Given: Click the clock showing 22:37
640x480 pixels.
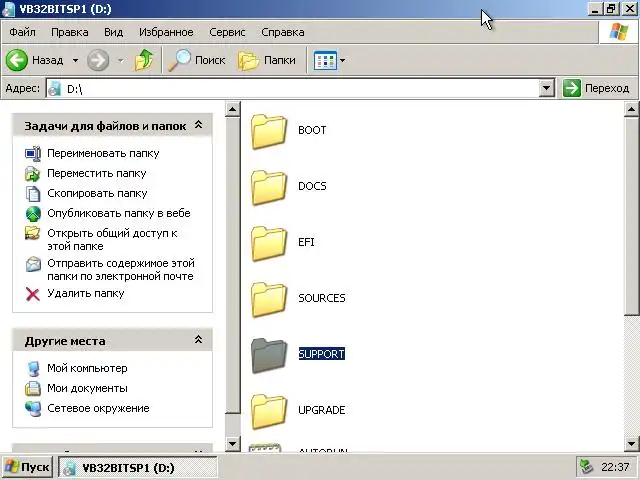Looking at the screenshot, I should (x=615, y=467).
